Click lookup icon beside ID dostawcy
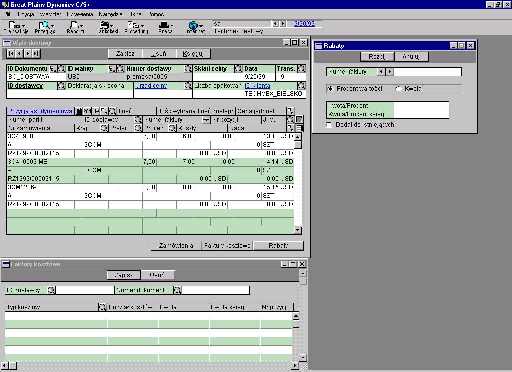512x372 pixels. click(61, 86)
